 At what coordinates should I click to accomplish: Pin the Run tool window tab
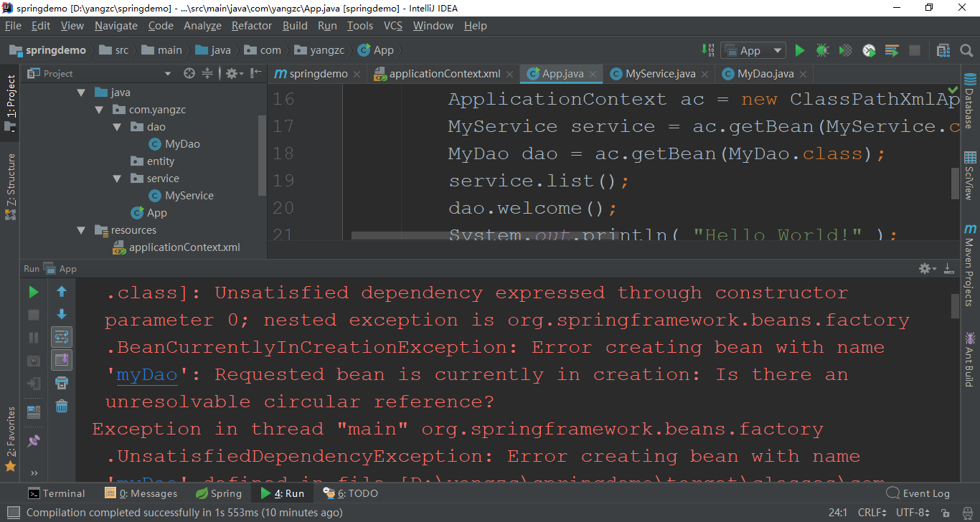pyautogui.click(x=33, y=440)
